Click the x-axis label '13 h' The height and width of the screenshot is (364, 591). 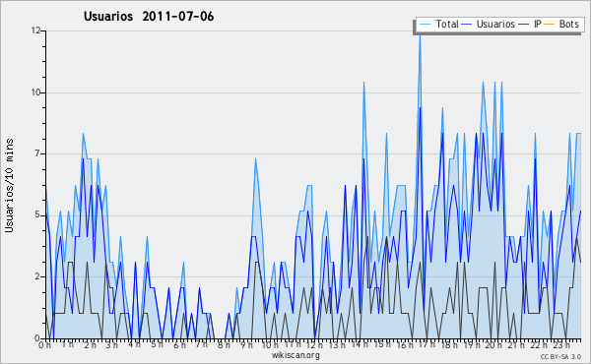tap(337, 344)
